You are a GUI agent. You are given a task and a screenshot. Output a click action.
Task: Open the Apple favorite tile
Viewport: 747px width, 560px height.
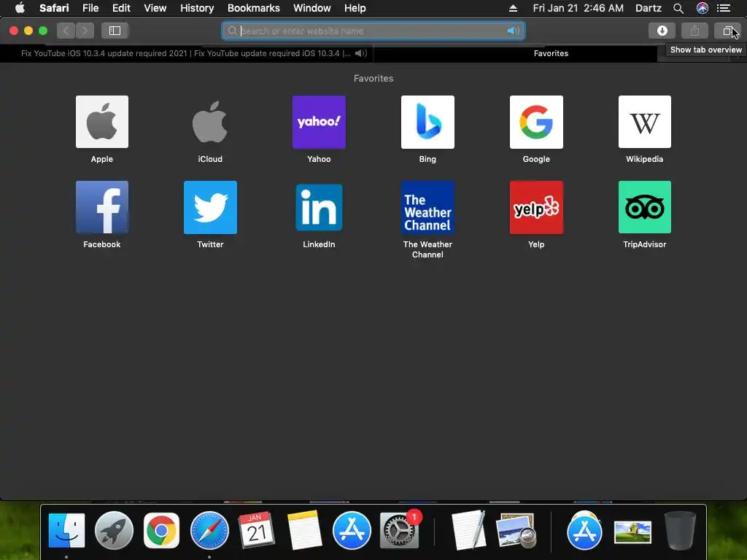(102, 122)
